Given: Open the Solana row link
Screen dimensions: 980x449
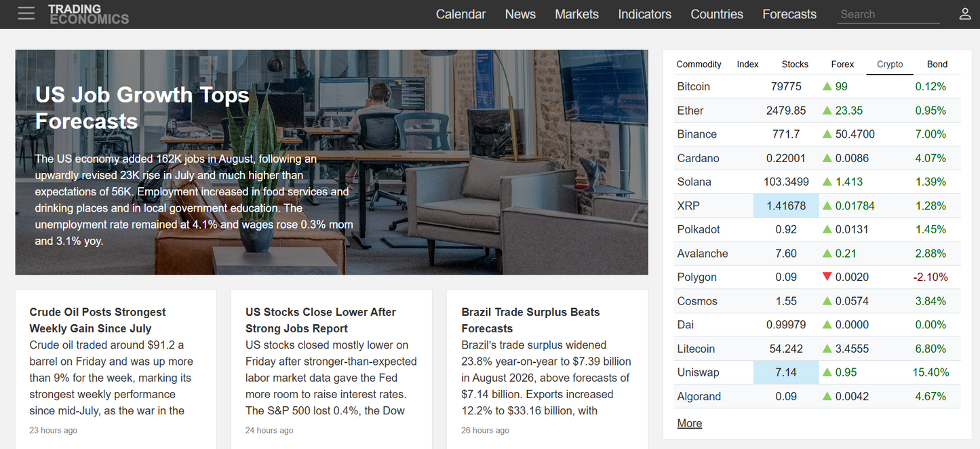Looking at the screenshot, I should 694,182.
